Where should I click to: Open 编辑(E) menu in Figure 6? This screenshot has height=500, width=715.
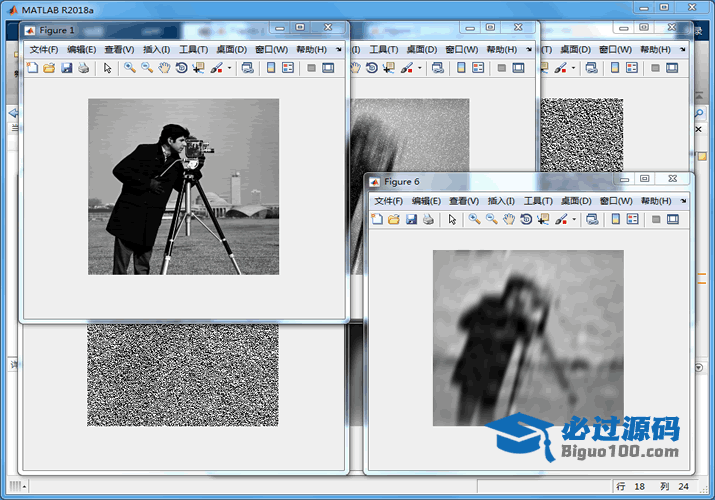coord(426,201)
